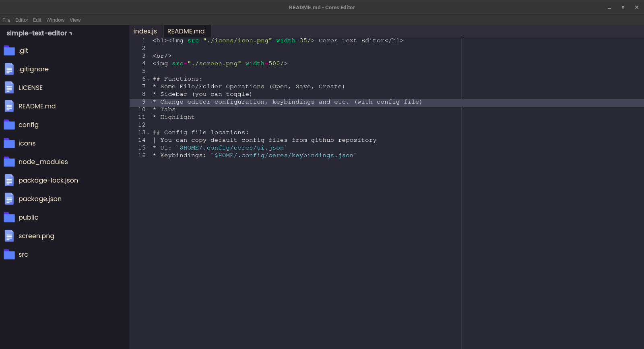Click "Some File/Folder Operations" line text
The height and width of the screenshot is (349, 644).
click(x=213, y=86)
